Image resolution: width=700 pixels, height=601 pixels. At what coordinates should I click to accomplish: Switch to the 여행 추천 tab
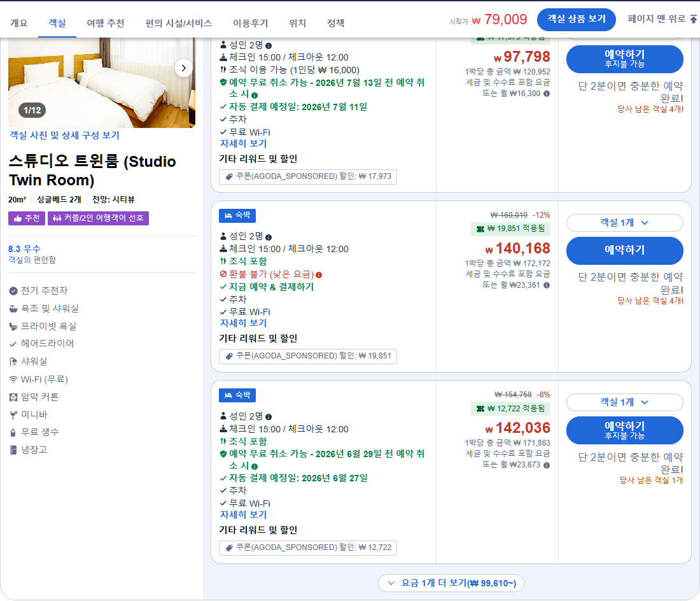106,23
